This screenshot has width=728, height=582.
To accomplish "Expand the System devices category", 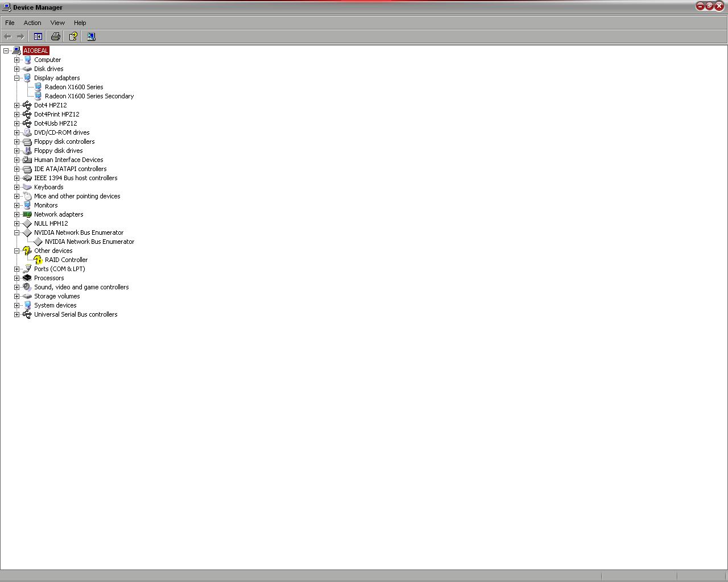I will 17,305.
